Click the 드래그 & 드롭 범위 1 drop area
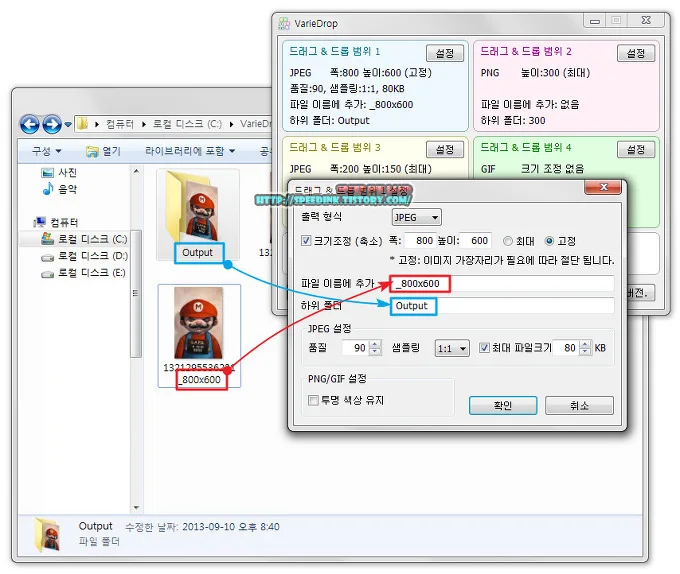The image size is (680, 574). 376,86
